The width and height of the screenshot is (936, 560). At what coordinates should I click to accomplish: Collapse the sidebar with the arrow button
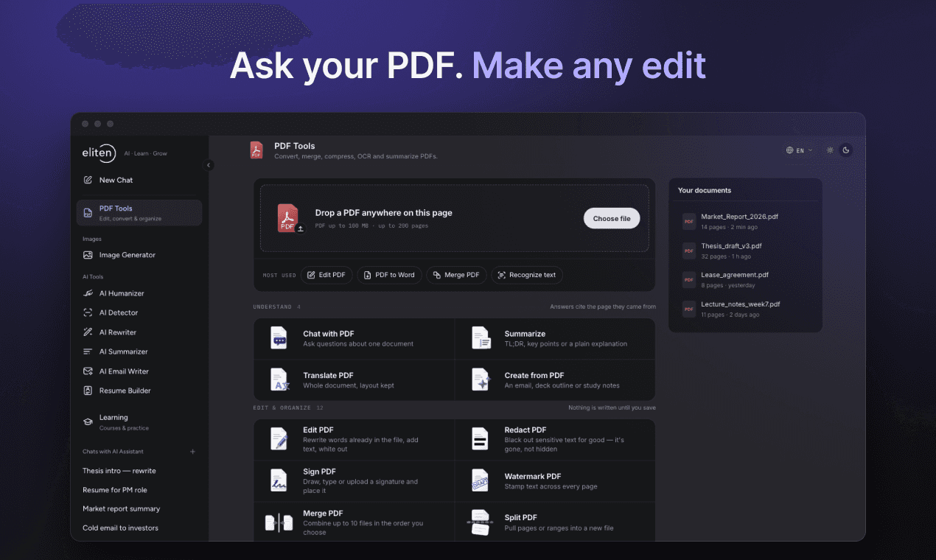click(x=209, y=165)
